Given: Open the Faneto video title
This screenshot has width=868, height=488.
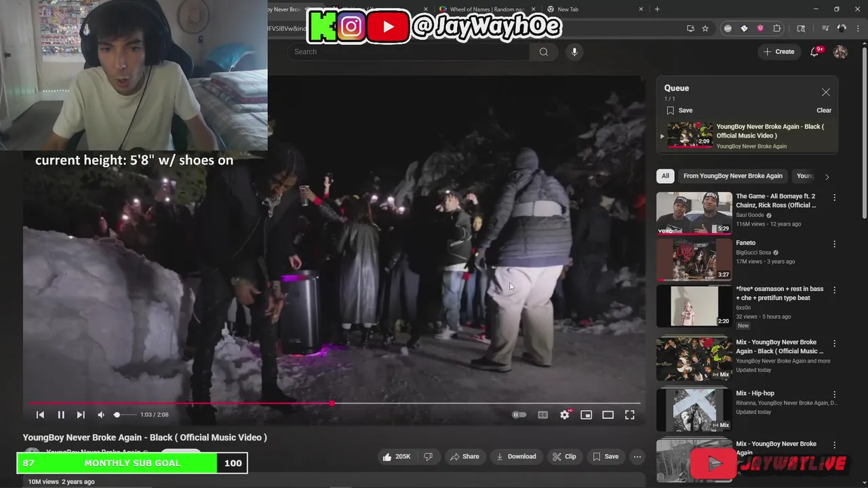Looking at the screenshot, I should click(745, 243).
